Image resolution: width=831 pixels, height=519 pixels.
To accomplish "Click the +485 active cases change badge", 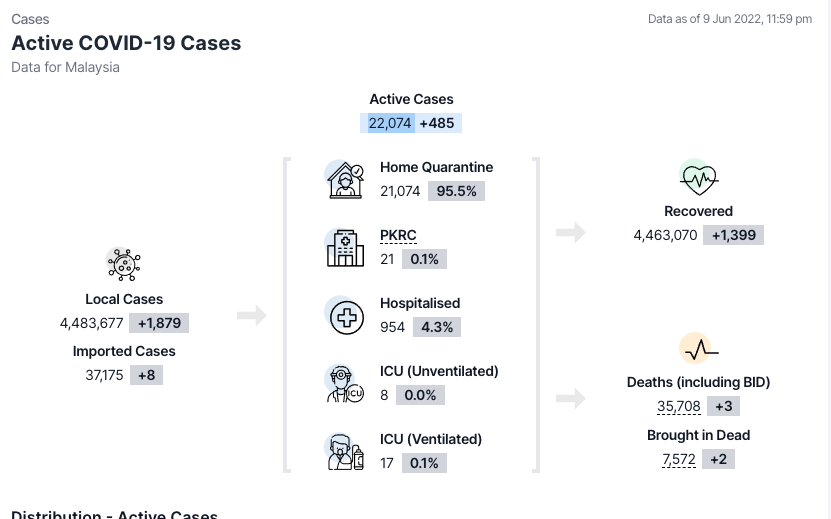I will click(x=437, y=123).
